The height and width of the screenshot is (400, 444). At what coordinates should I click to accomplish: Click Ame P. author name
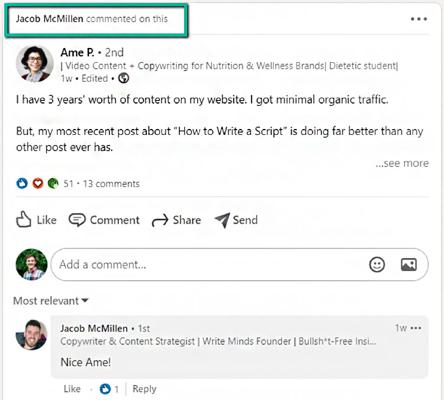point(77,52)
